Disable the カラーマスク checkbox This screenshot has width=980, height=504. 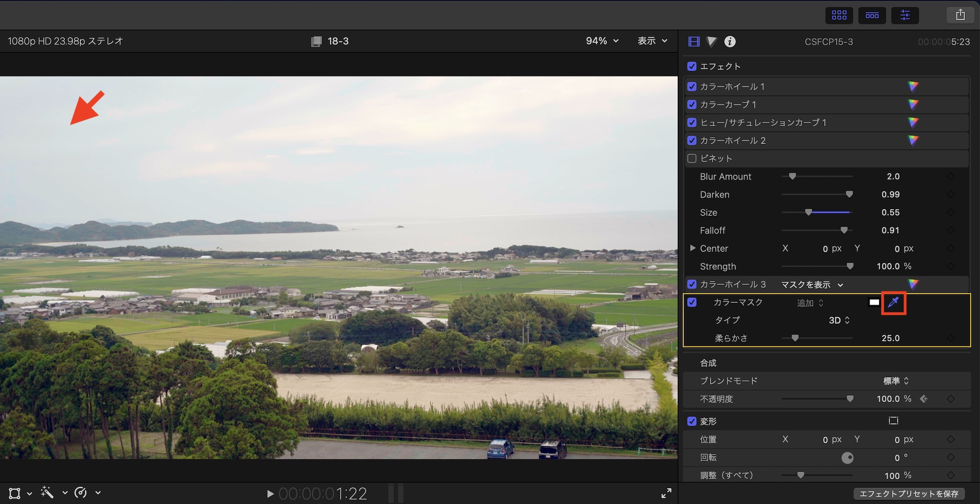pos(692,302)
